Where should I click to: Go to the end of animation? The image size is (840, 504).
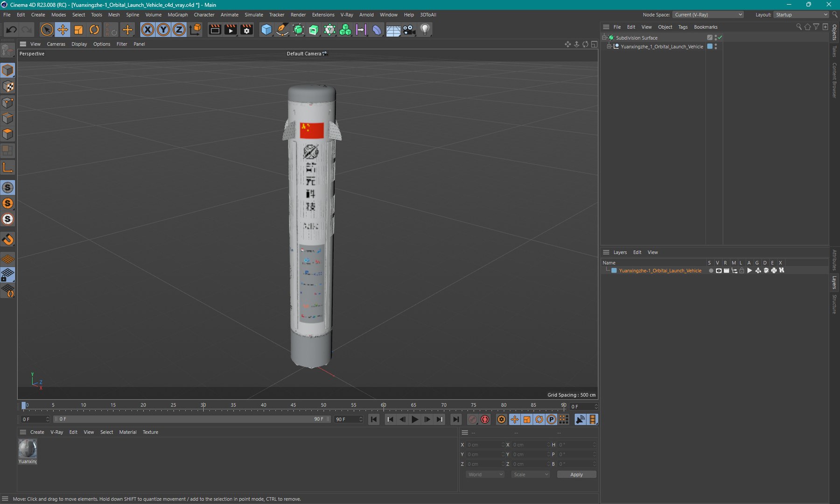point(455,420)
